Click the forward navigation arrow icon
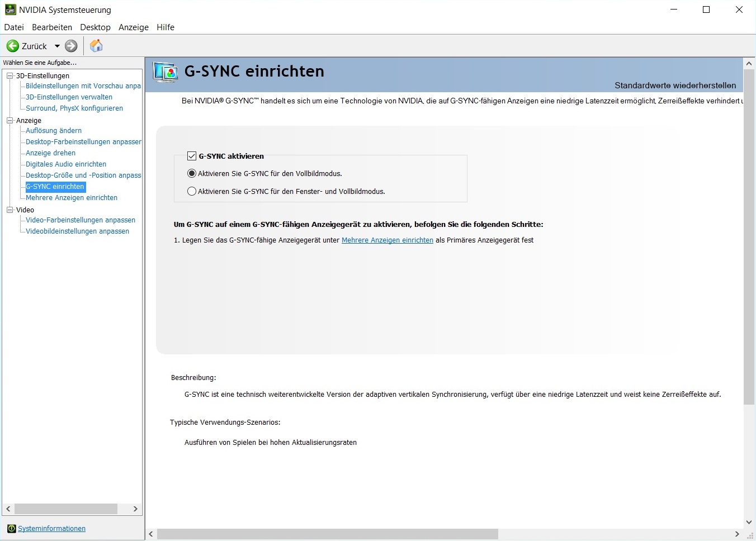Screen dimensions: 756x541 click(71, 46)
